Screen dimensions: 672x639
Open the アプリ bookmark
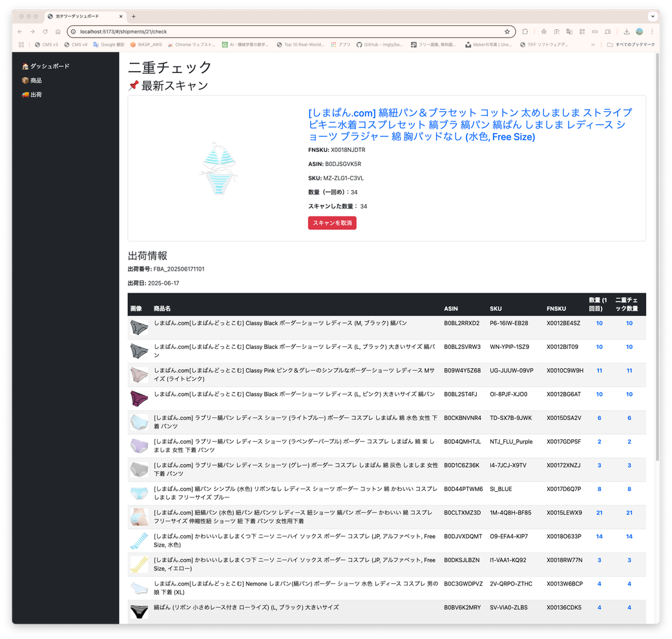(341, 45)
